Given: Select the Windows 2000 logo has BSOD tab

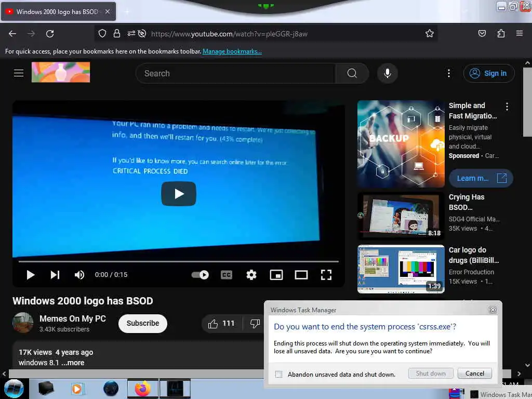Looking at the screenshot, I should 58,11.
